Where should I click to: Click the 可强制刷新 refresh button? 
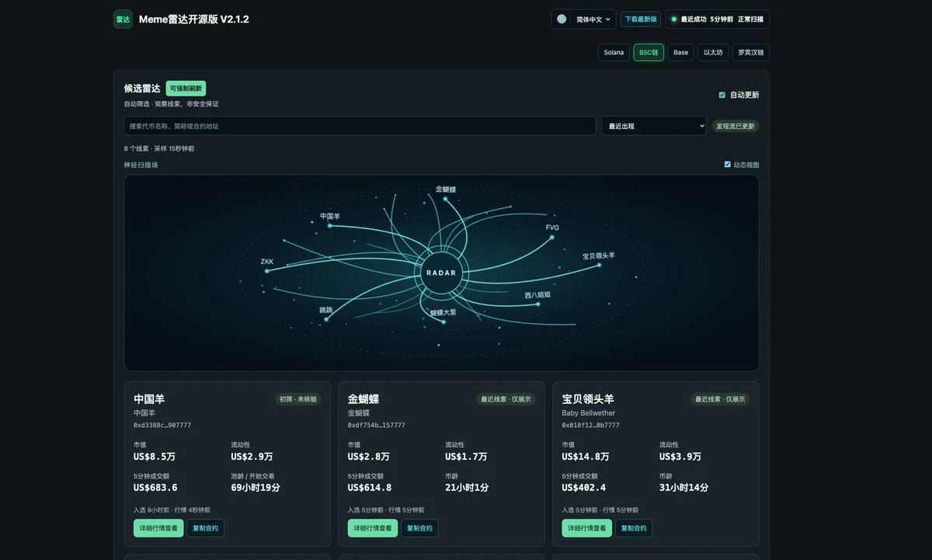click(186, 89)
